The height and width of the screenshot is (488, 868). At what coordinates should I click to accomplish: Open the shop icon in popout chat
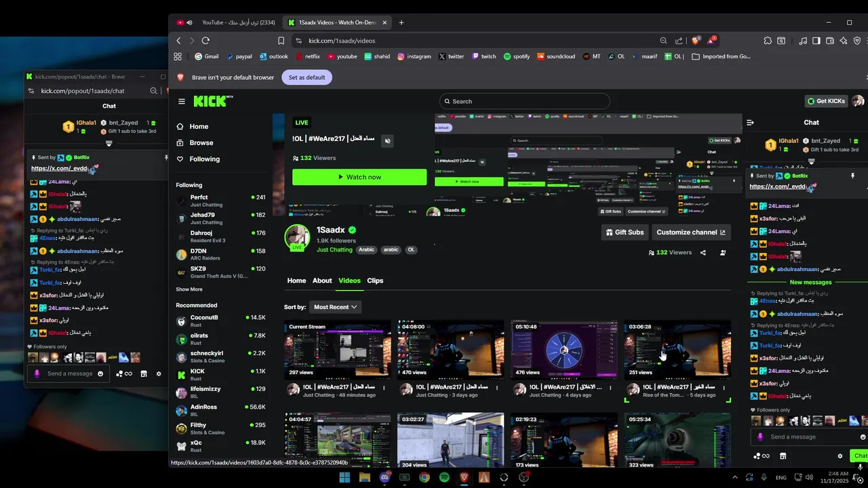(x=143, y=373)
